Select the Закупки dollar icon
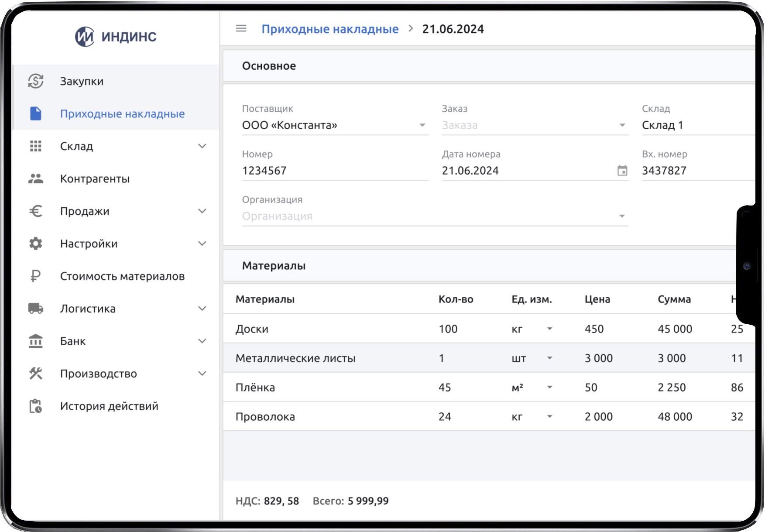 pos(36,81)
